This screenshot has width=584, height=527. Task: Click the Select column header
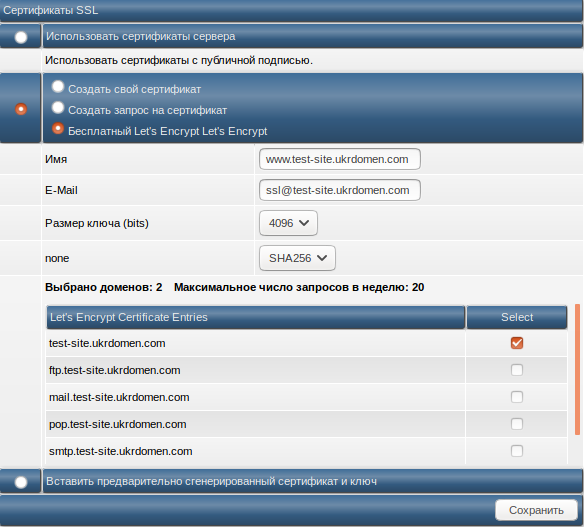[517, 317]
